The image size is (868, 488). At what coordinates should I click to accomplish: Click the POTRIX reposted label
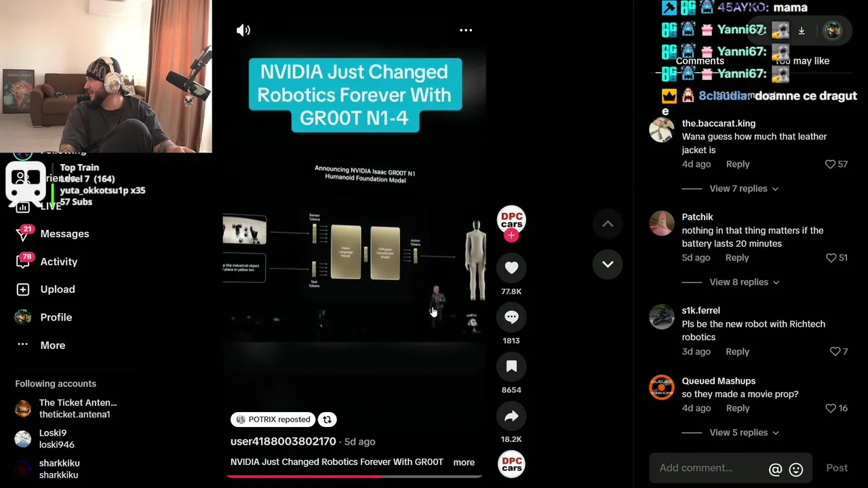tap(273, 420)
